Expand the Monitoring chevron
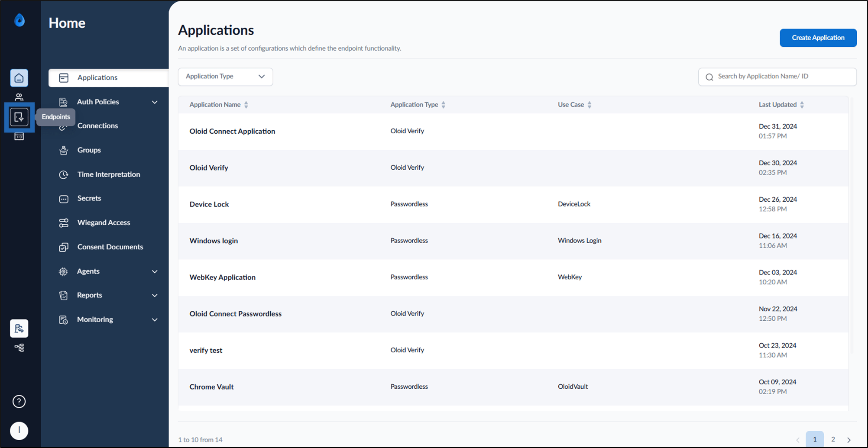This screenshot has height=448, width=868. click(x=155, y=320)
